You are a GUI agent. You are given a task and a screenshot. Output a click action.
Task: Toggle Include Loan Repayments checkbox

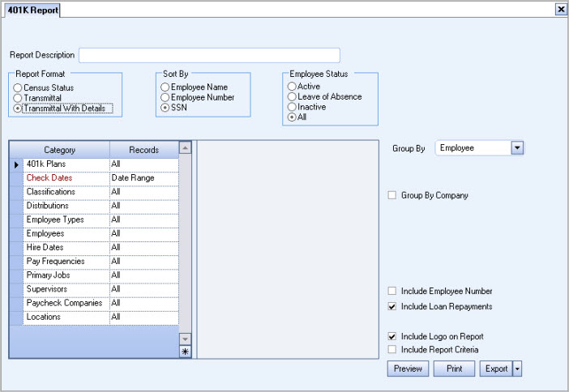point(392,307)
